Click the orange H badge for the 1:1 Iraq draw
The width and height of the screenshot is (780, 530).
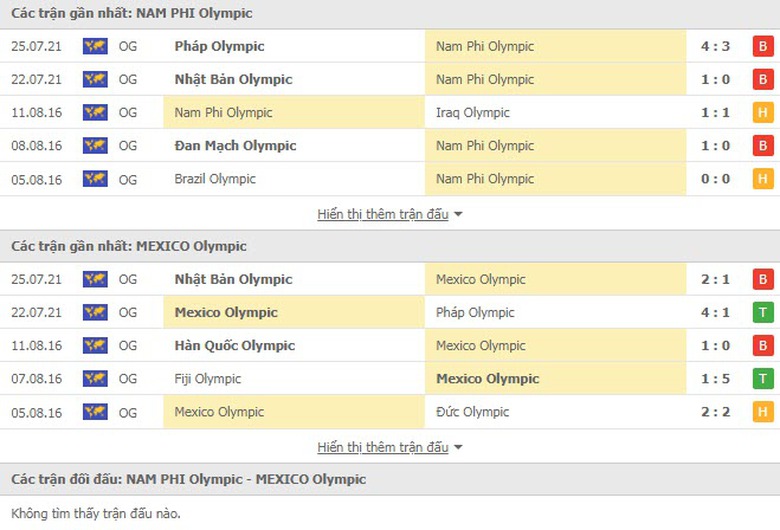(x=763, y=113)
